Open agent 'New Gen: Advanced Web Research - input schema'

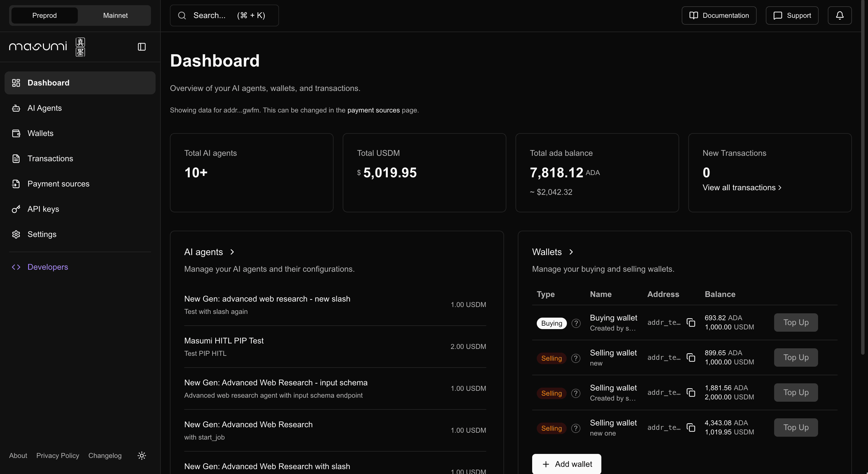tap(335, 389)
